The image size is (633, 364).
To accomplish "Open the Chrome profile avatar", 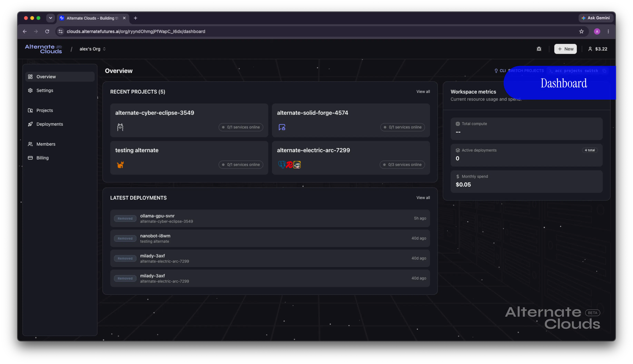I will pos(597,32).
